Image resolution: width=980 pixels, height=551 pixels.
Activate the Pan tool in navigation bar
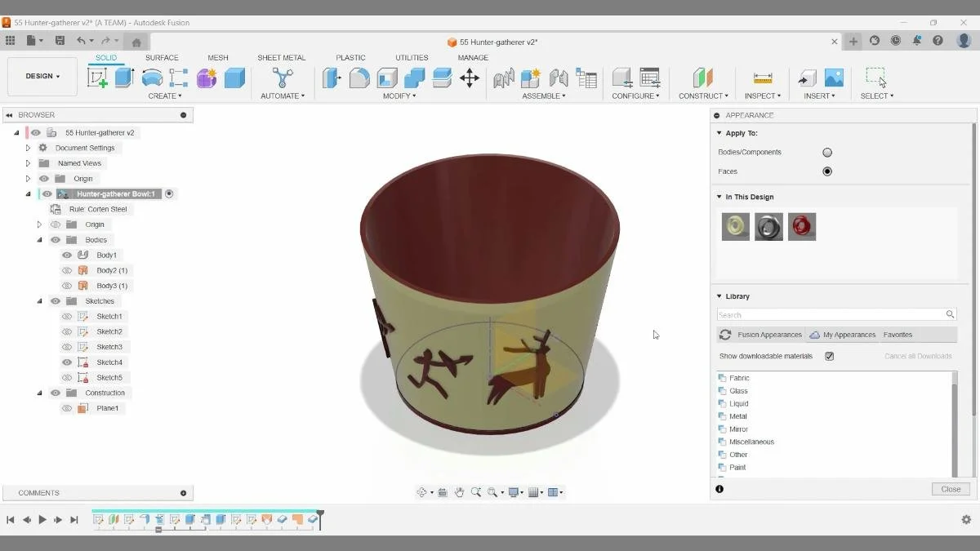(x=459, y=491)
